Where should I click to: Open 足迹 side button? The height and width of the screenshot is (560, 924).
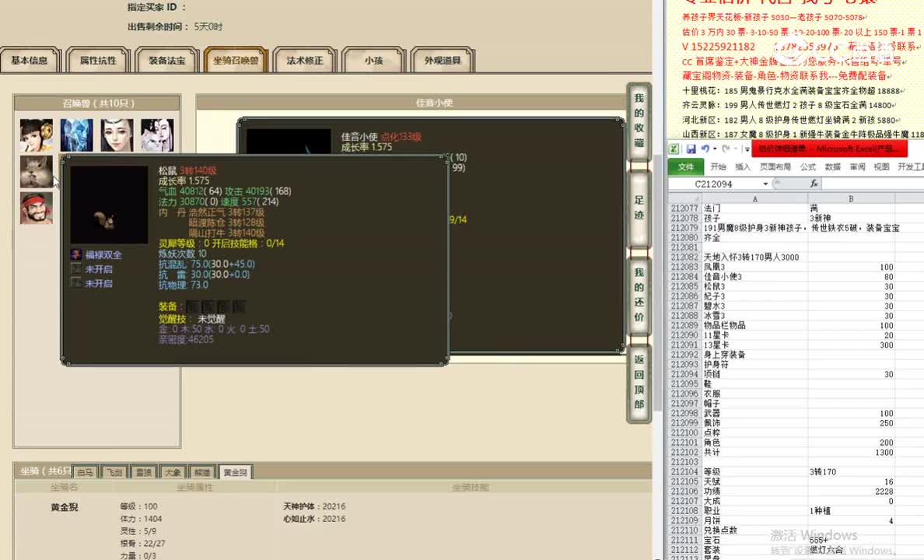[639, 208]
